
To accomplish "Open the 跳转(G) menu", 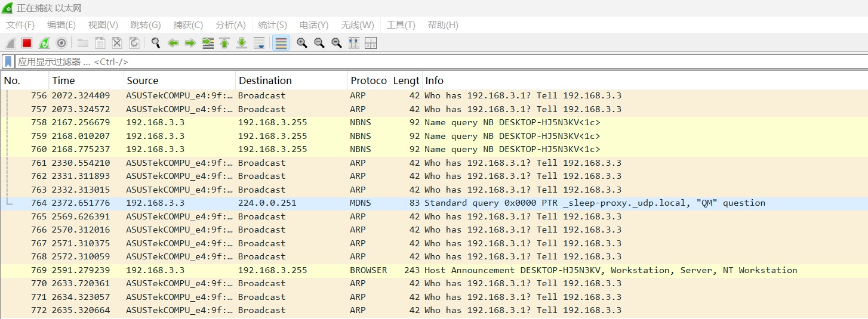I will [x=146, y=25].
